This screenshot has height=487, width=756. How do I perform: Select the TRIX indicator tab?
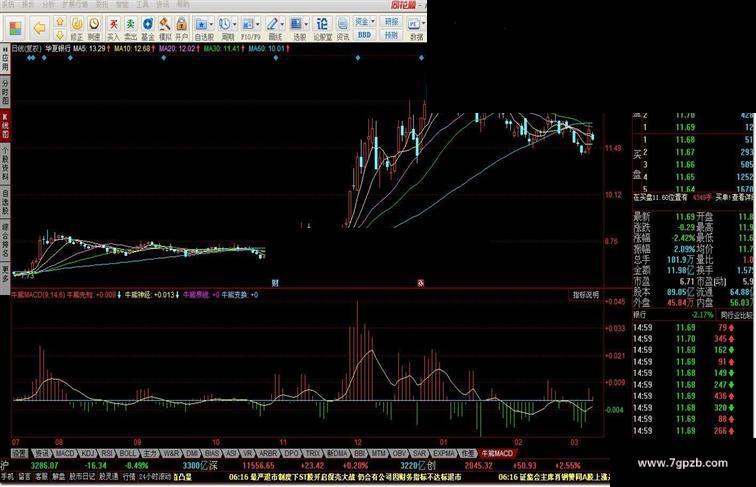313,453
